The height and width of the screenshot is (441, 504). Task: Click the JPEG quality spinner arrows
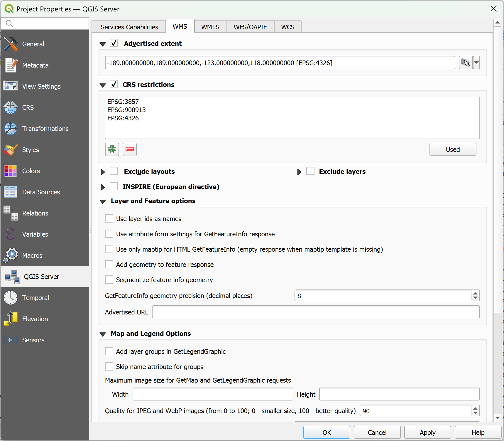[x=475, y=410]
